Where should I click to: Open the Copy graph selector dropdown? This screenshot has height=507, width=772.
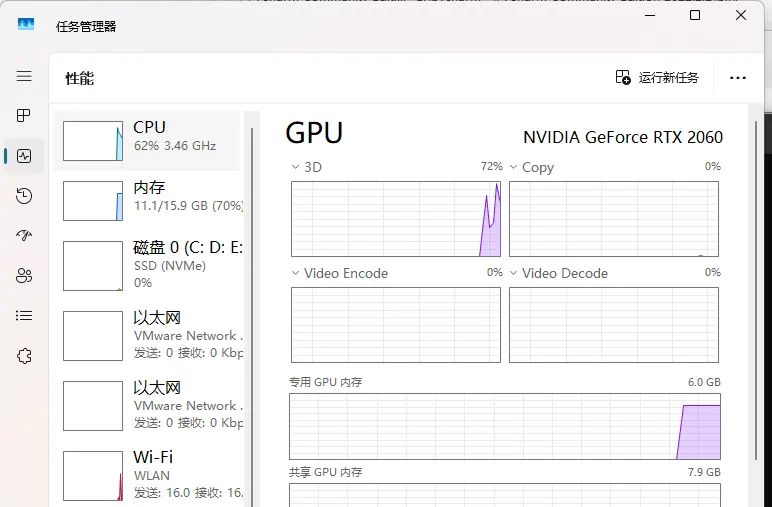(x=514, y=167)
